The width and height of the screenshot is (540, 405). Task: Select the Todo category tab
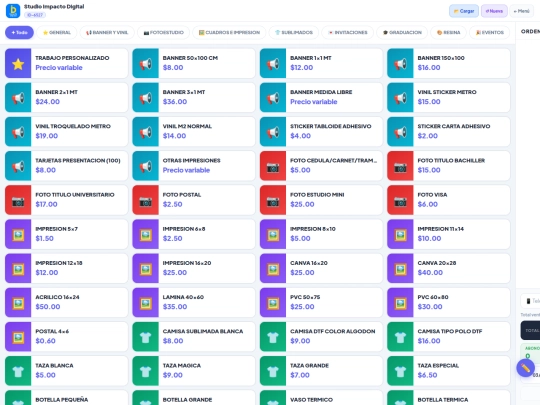[19, 32]
